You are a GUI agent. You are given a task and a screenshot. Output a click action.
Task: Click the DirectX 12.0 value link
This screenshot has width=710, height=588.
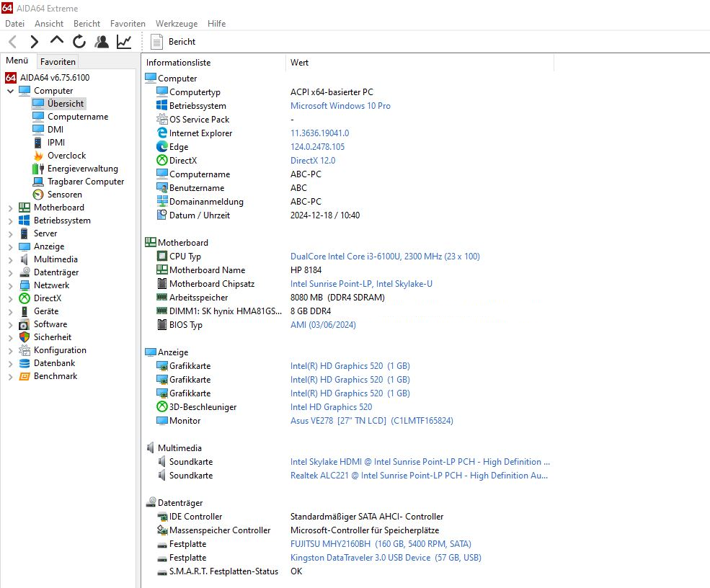click(x=312, y=161)
